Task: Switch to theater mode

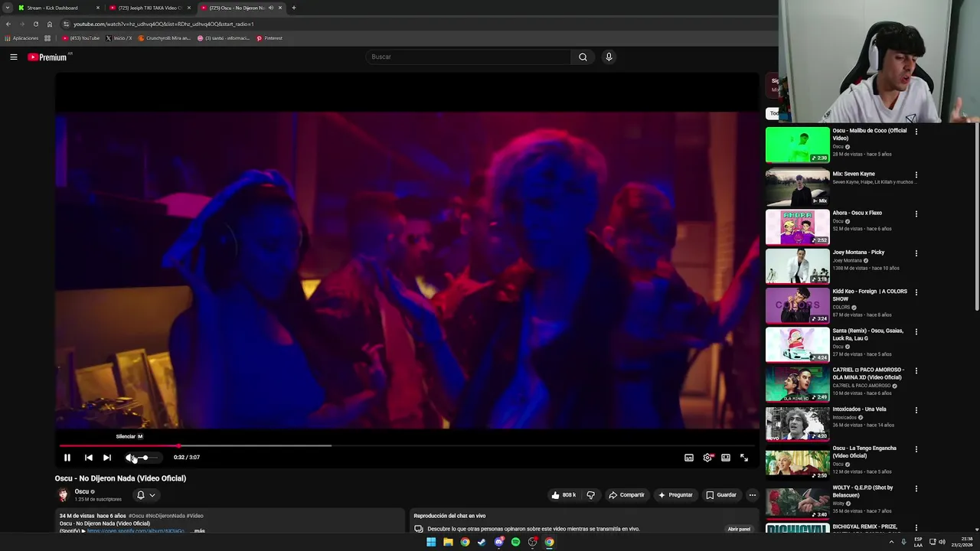Action: [726, 458]
